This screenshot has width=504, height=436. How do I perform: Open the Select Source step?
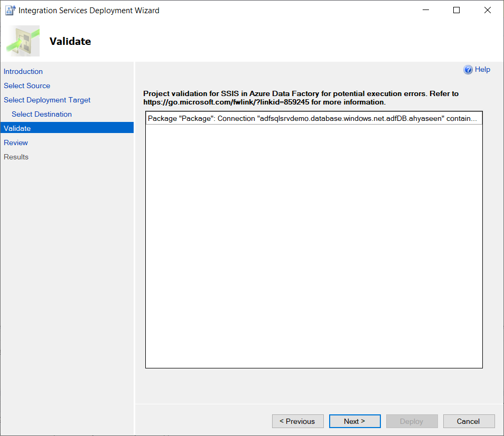tap(27, 86)
